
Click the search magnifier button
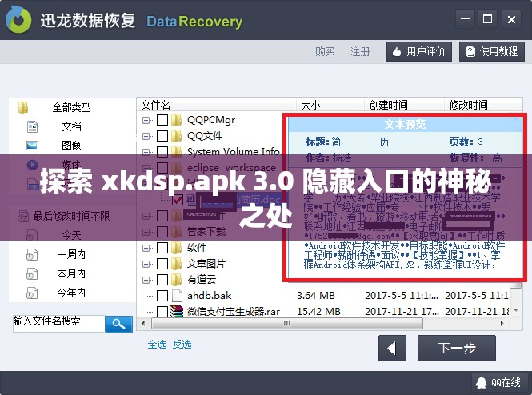(118, 324)
